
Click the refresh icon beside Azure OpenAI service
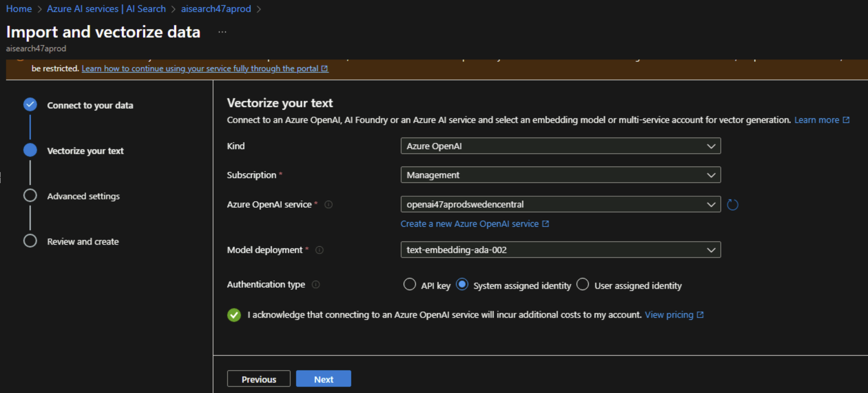(732, 204)
